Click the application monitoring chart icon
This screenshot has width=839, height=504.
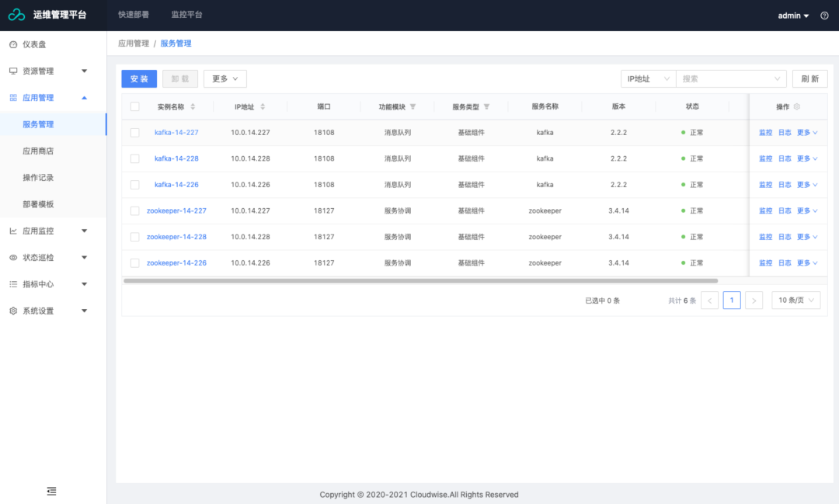(x=13, y=231)
